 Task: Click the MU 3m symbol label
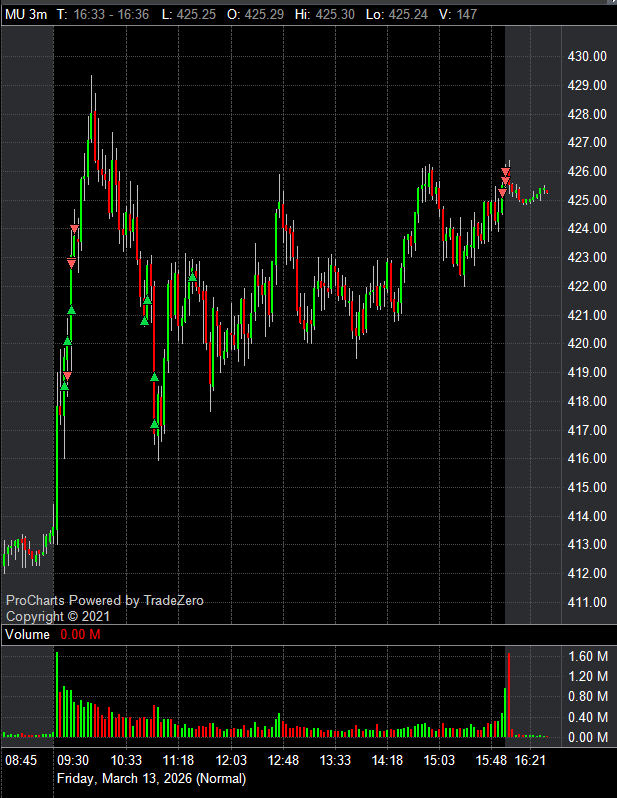pos(26,14)
